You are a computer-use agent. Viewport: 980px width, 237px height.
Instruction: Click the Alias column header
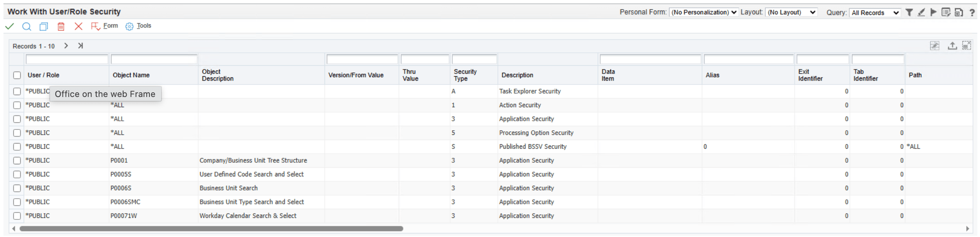713,75
